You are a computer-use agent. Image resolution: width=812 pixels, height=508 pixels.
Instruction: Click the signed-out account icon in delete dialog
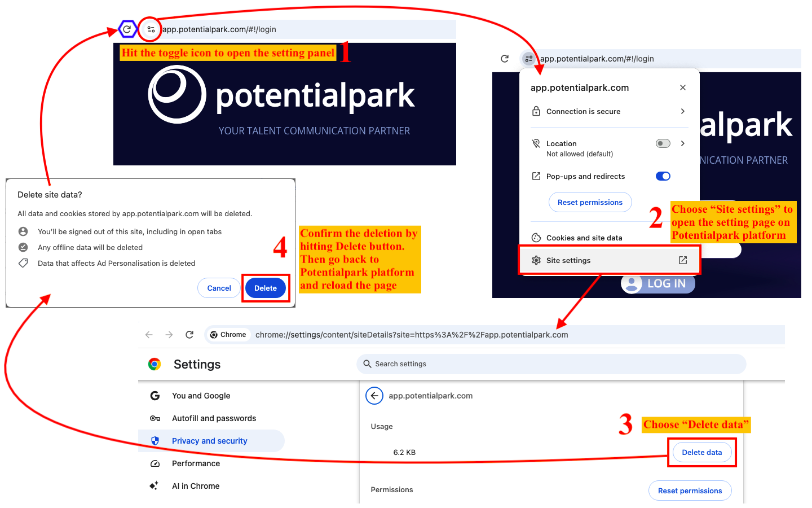point(23,231)
